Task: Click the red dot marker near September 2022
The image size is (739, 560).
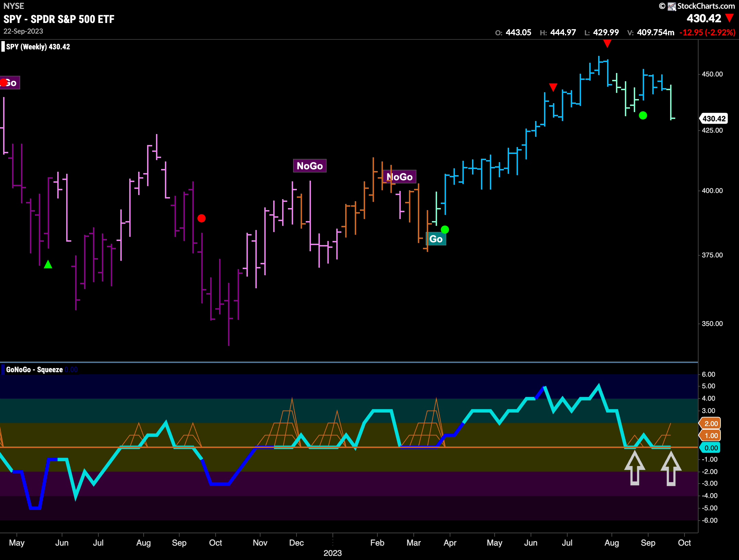Action: (202, 218)
